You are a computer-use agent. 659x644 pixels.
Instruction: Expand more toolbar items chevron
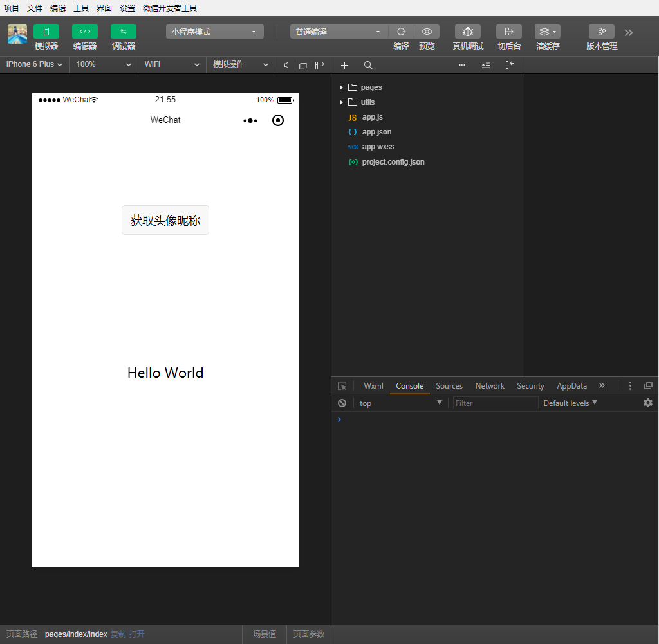click(629, 33)
